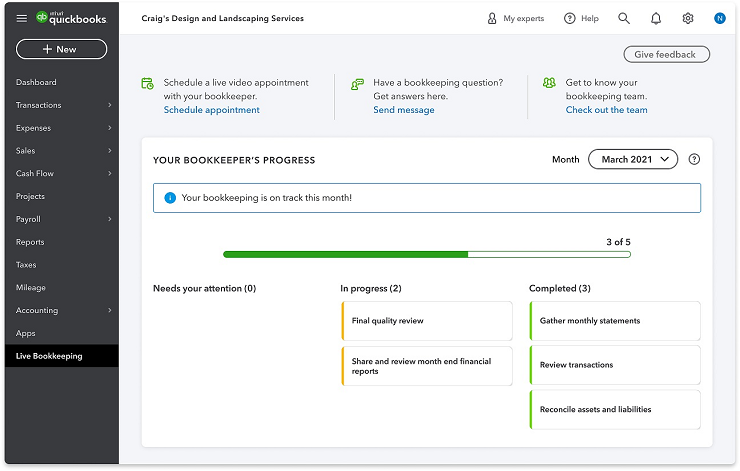The width and height of the screenshot is (740, 471).
Task: Click the hamburger menu icon
Action: tap(22, 18)
